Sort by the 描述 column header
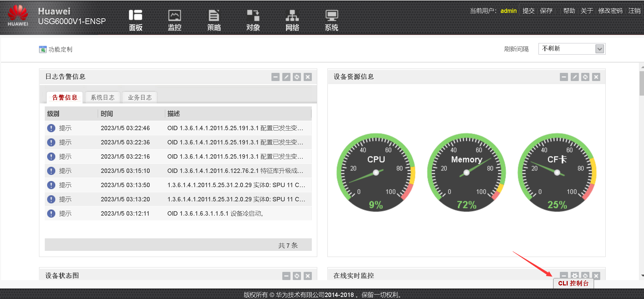The height and width of the screenshot is (299, 644). click(238, 114)
